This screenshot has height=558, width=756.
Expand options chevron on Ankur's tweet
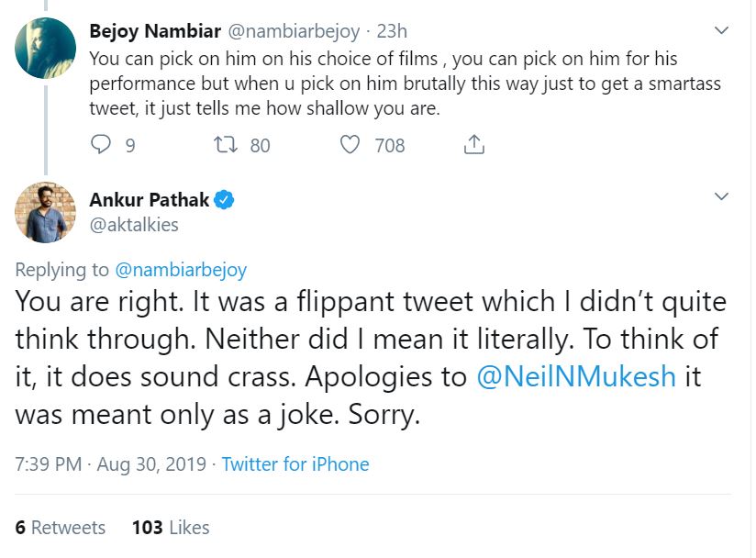coord(721,197)
